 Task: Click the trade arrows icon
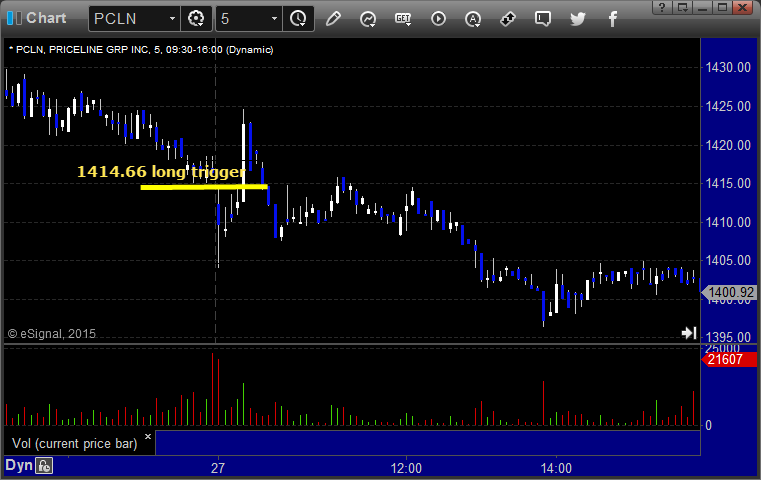click(508, 19)
